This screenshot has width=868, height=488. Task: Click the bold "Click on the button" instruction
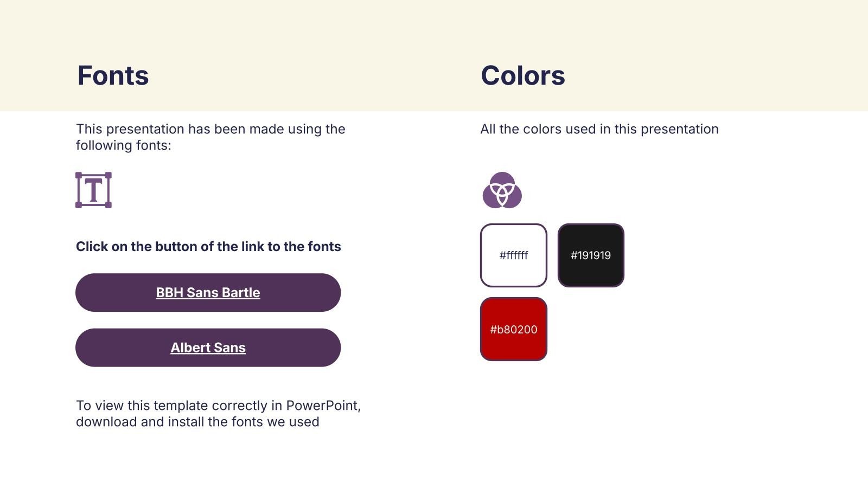[208, 247]
